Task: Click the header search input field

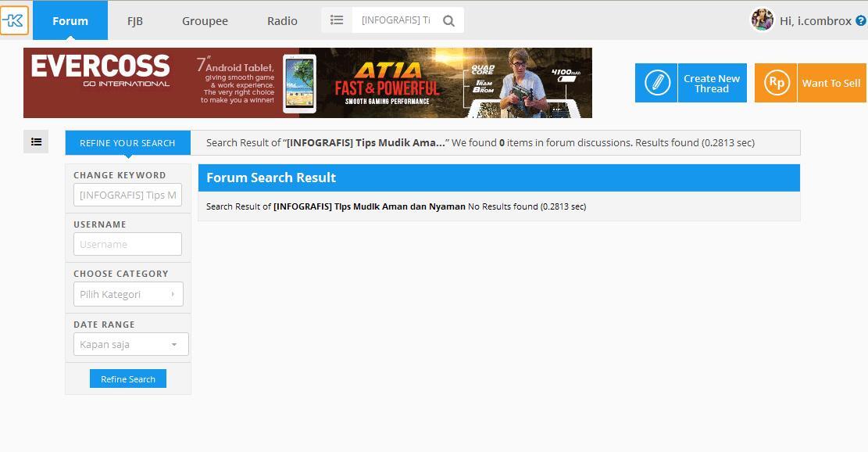Action: [x=396, y=20]
